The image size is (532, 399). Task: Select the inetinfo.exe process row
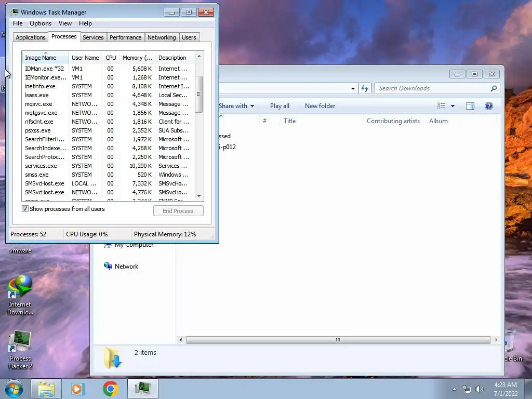pos(108,86)
